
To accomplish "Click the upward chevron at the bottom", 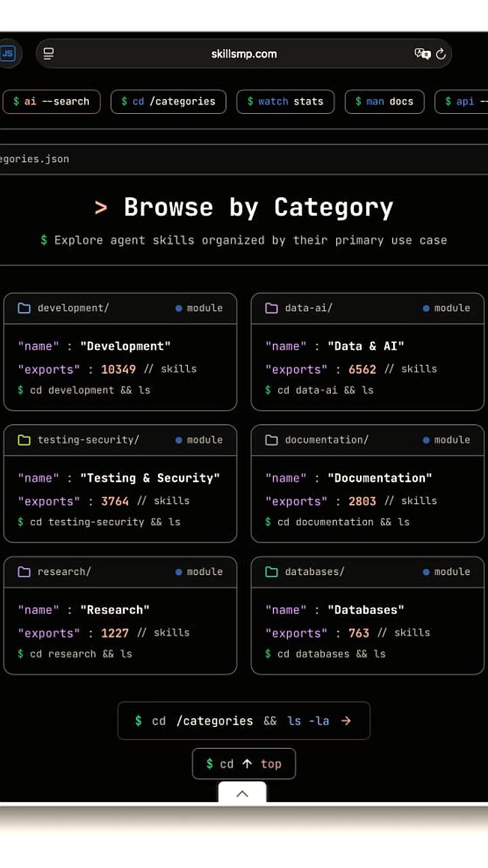I will coord(242,793).
